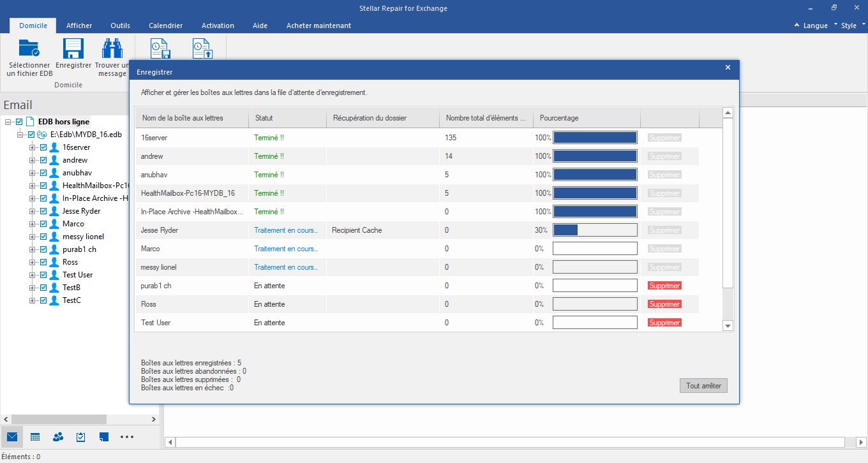Expand the andrew tree node
The image size is (868, 463).
33,160
